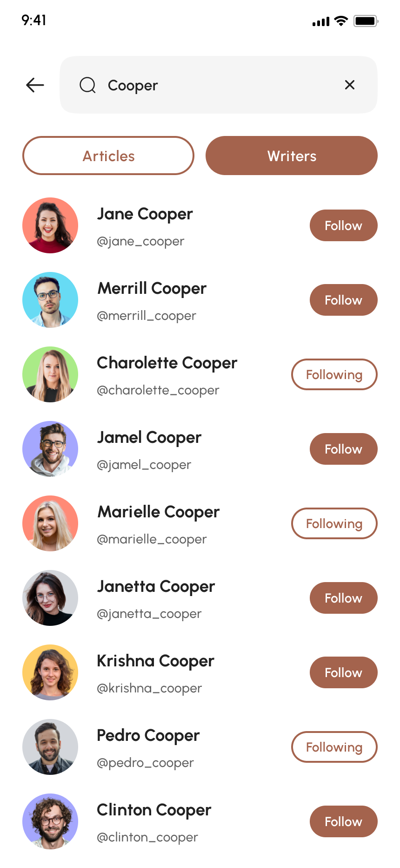Switch to the Articles tab
The height and width of the screenshot is (868, 400).
point(108,156)
